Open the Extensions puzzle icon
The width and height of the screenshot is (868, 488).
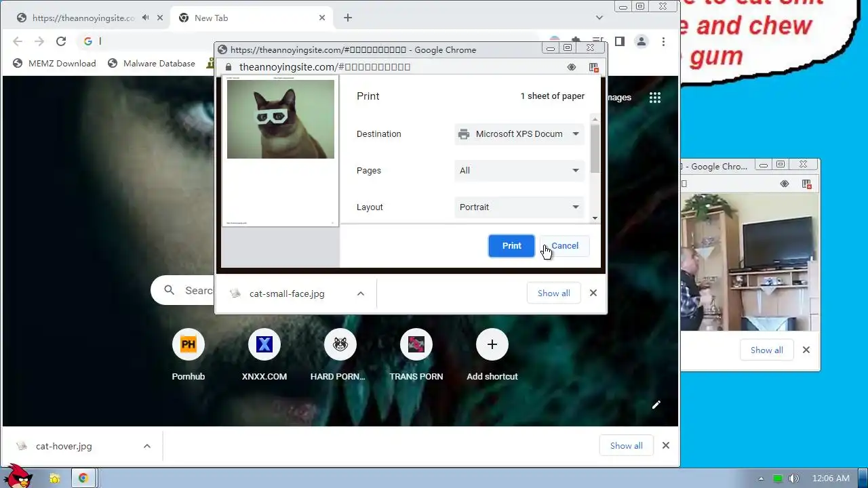(x=576, y=41)
